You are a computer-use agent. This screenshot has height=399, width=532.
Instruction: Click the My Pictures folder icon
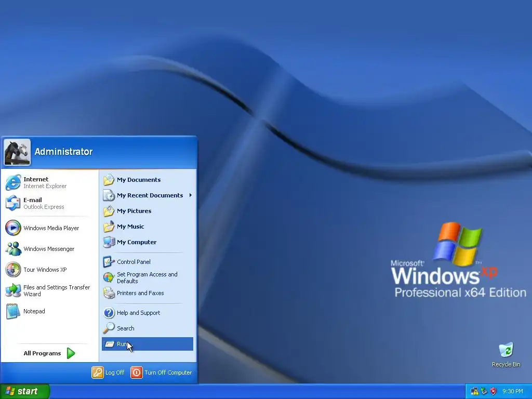(109, 211)
